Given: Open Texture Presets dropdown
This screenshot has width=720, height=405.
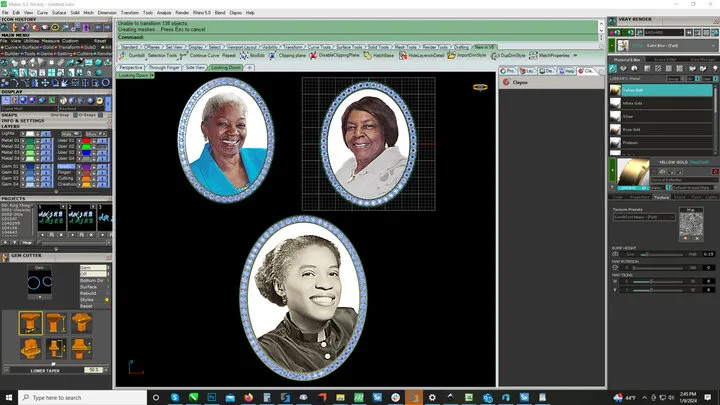Looking at the screenshot, I should coord(644,217).
